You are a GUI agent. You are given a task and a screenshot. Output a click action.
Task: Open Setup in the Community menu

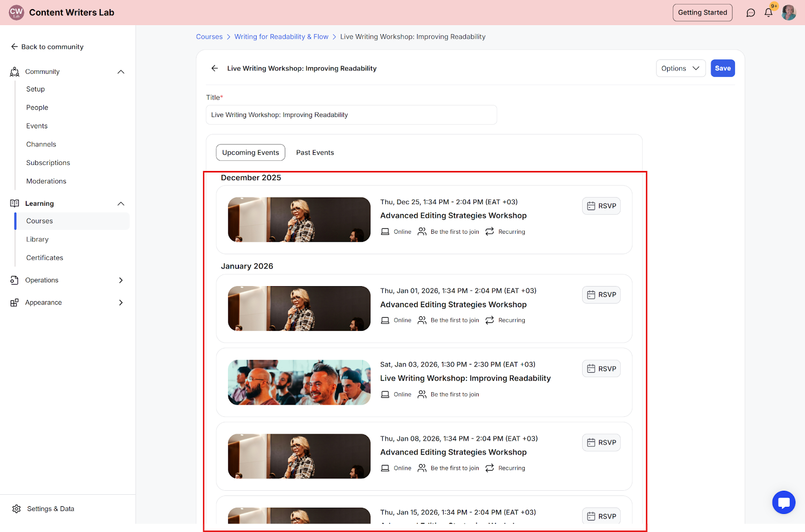36,89
